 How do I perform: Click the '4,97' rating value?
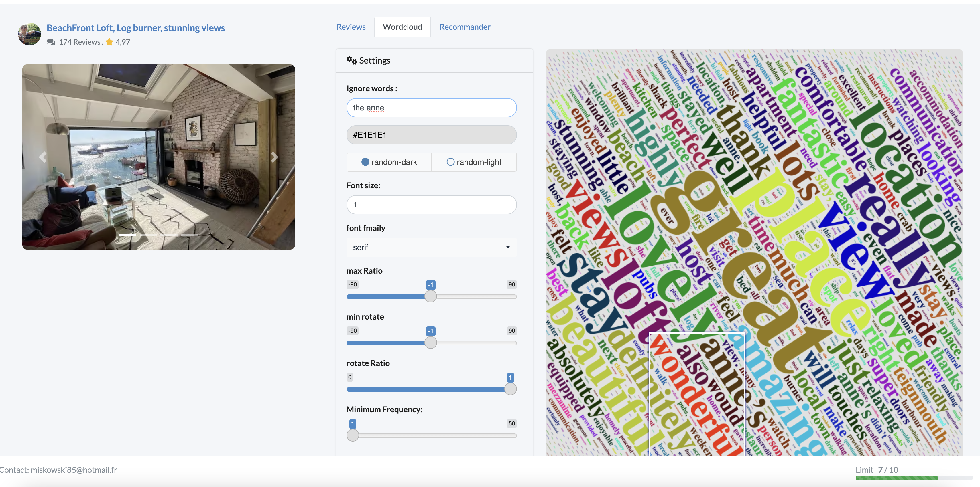point(123,42)
